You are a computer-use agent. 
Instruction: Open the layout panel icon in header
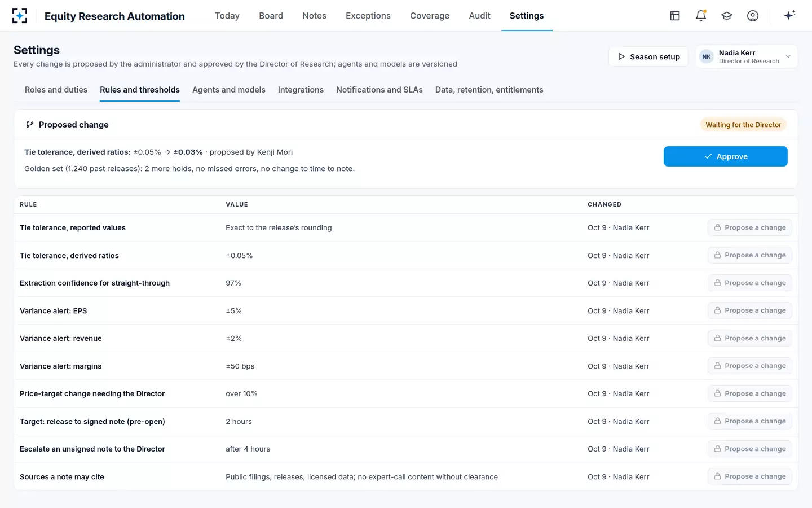tap(675, 16)
